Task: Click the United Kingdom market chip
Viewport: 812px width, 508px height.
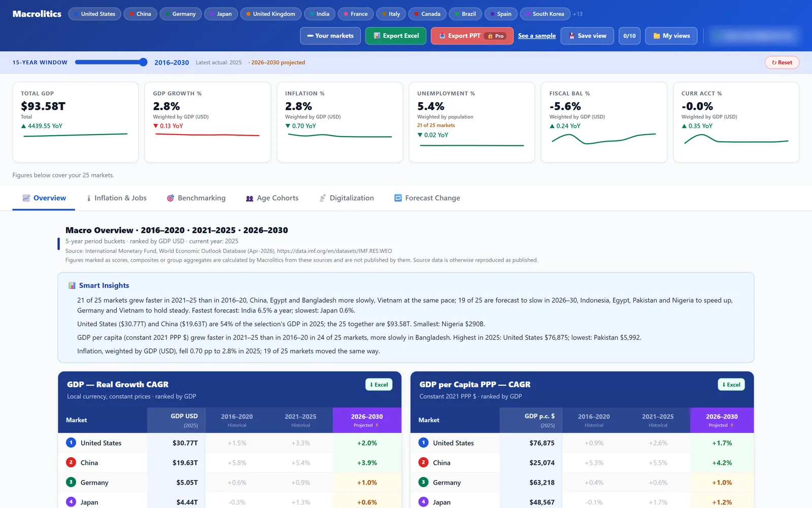Action: click(x=270, y=14)
